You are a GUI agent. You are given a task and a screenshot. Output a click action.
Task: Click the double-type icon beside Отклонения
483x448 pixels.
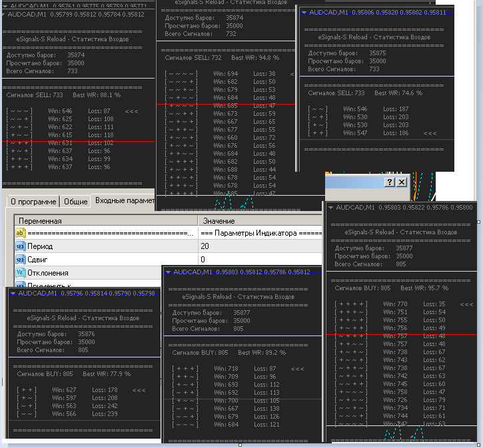(x=20, y=272)
